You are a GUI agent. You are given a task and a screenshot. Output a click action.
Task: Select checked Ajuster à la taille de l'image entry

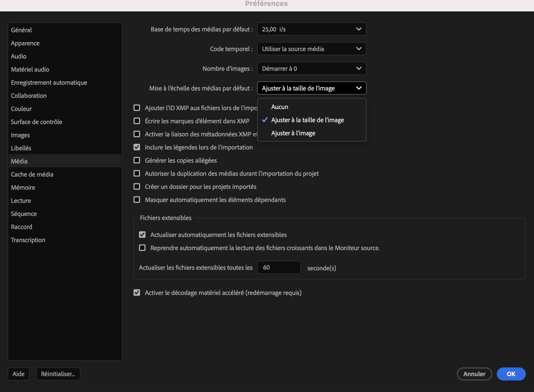[x=307, y=120]
